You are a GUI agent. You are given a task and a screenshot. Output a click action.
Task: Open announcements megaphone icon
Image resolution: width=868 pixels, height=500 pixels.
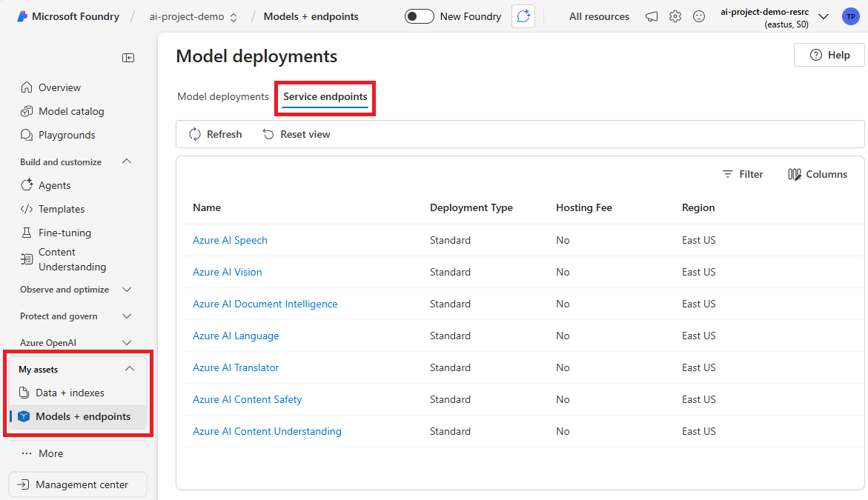(x=652, y=16)
